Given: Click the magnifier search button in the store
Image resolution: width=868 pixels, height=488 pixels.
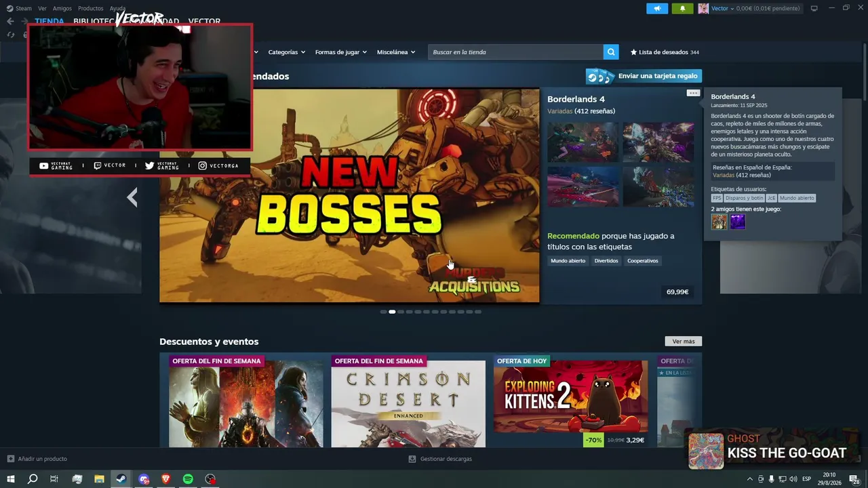Looking at the screenshot, I should coord(611,52).
